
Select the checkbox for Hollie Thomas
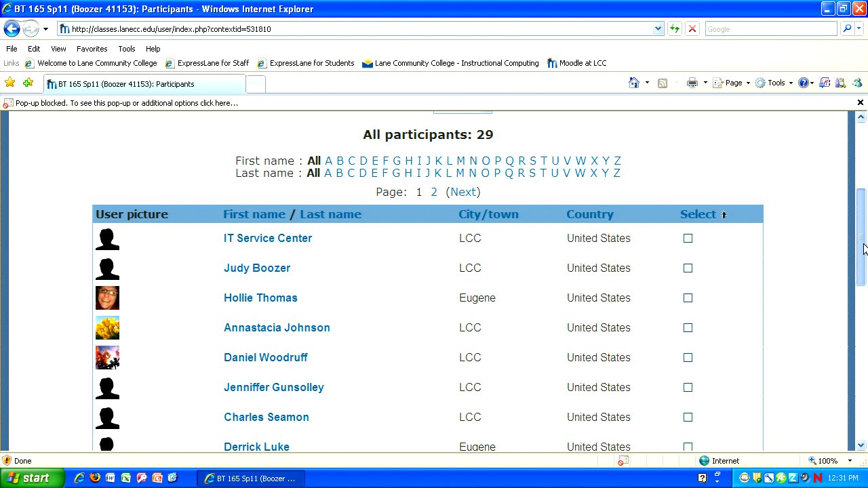(x=688, y=298)
